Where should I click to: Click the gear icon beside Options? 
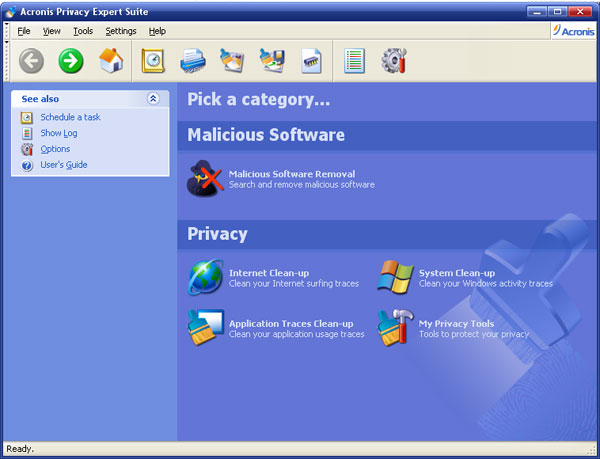27,149
